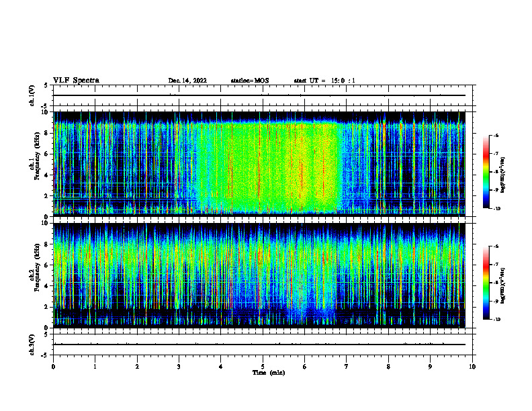Screen dimensions: 532x411
Task: Click the "station=MOS" header label
Action: 250,81
